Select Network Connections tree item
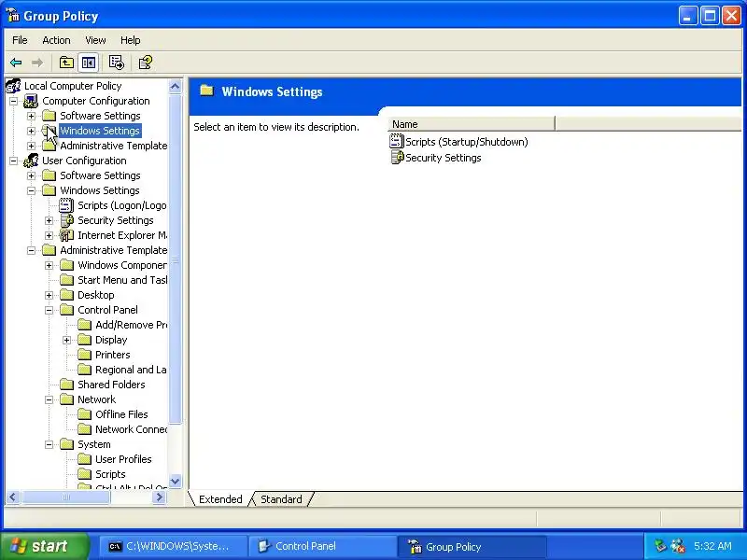747x560 pixels. pos(131,429)
